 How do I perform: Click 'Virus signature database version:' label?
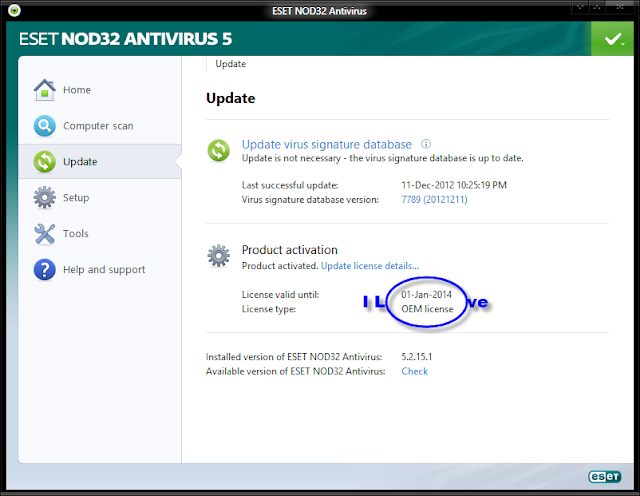click(x=310, y=200)
